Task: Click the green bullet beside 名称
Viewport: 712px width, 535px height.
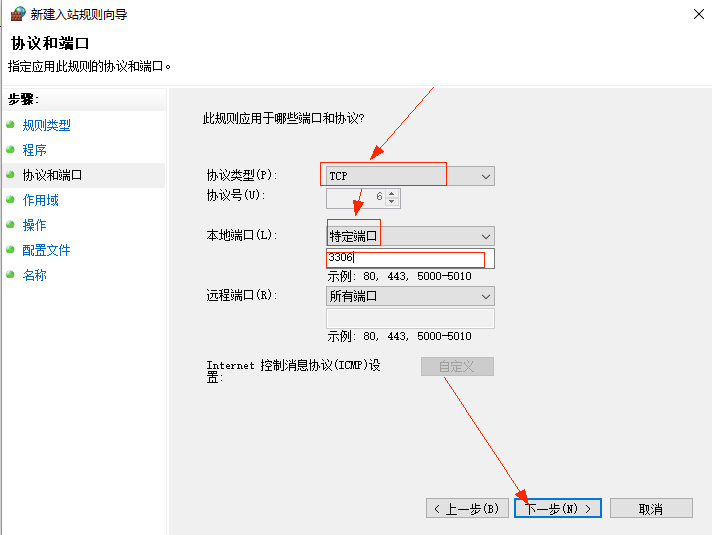Action: pos(11,275)
